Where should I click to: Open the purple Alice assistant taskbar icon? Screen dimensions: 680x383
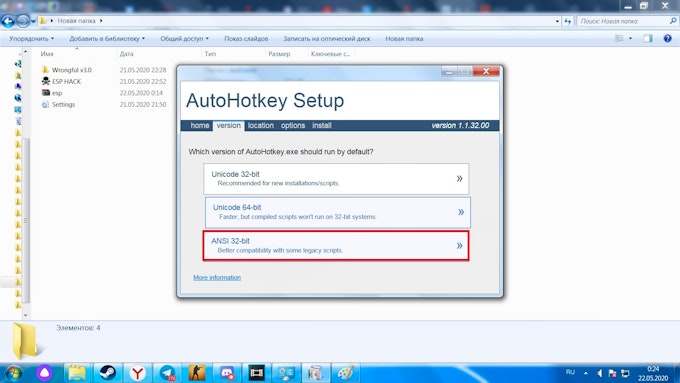44,373
